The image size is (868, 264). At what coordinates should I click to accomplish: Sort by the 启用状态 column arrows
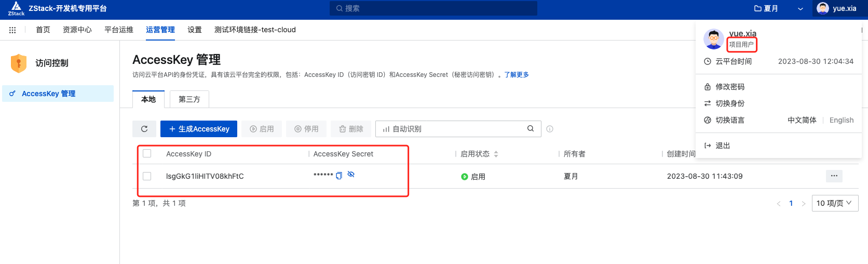coord(496,154)
